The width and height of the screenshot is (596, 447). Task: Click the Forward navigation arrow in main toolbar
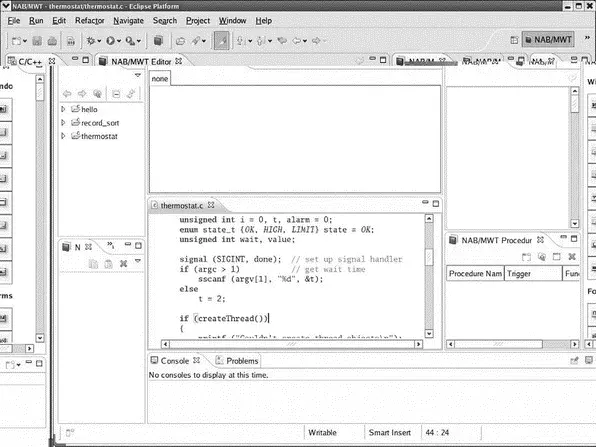pyautogui.click(x=316, y=41)
